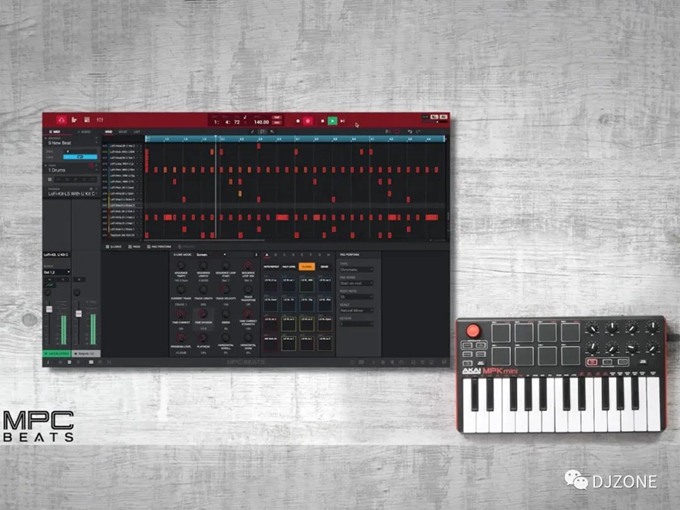Viewport: 680px width, 510px height.
Task: Open the Octave dropdown in Pad Perform
Action: [x=356, y=324]
